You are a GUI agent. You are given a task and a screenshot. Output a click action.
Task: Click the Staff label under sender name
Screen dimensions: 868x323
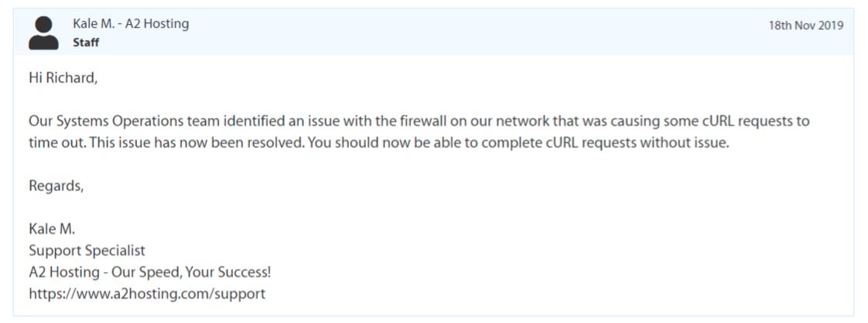86,43
